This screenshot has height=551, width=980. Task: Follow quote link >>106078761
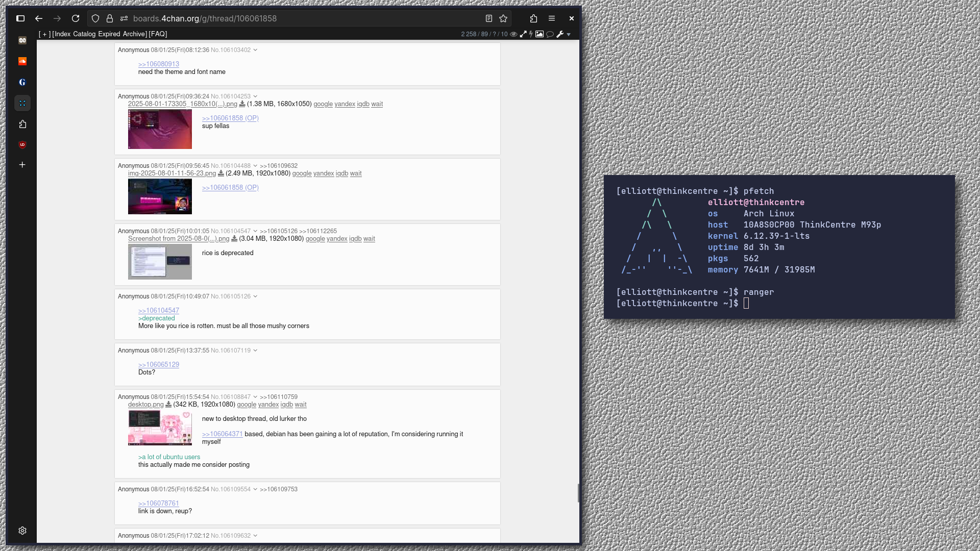[x=159, y=504]
